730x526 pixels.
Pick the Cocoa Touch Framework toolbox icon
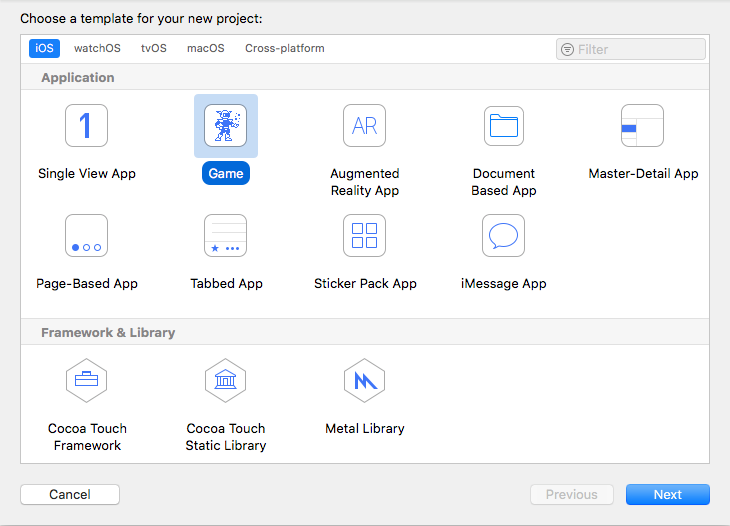tap(87, 380)
